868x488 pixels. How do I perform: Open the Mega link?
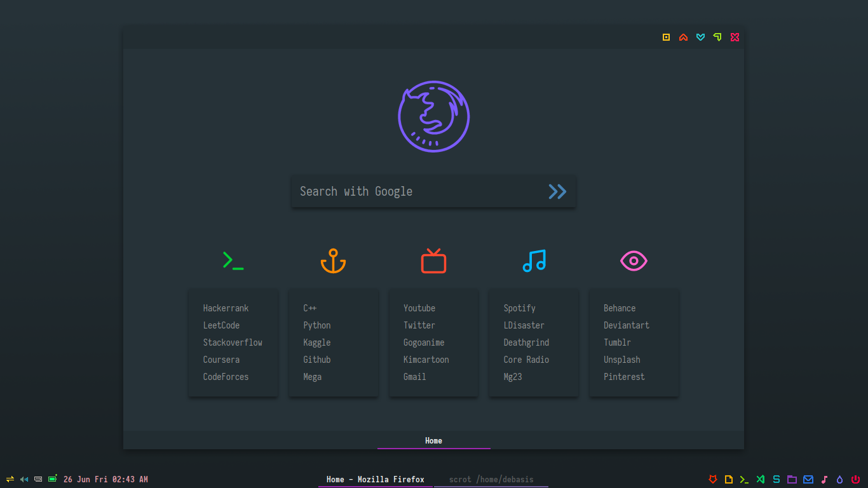(x=312, y=377)
